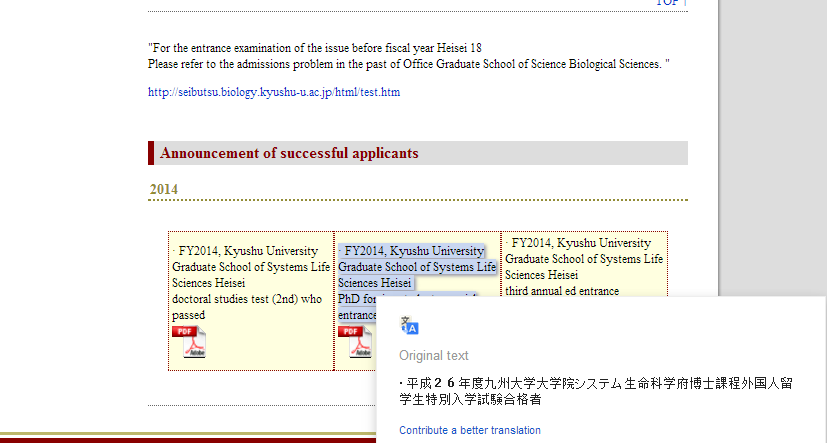827x443 pixels.
Task: Jump to page top via TOP link
Action: (667, 3)
